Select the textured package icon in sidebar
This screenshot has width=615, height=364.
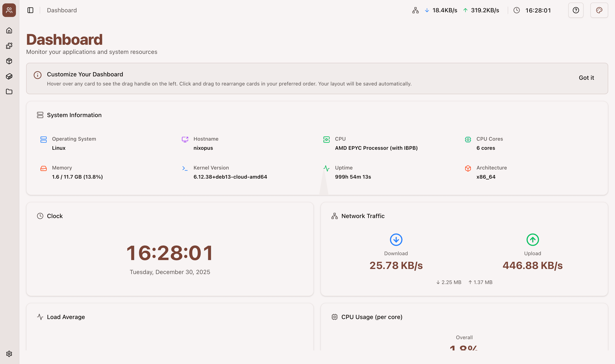click(9, 76)
